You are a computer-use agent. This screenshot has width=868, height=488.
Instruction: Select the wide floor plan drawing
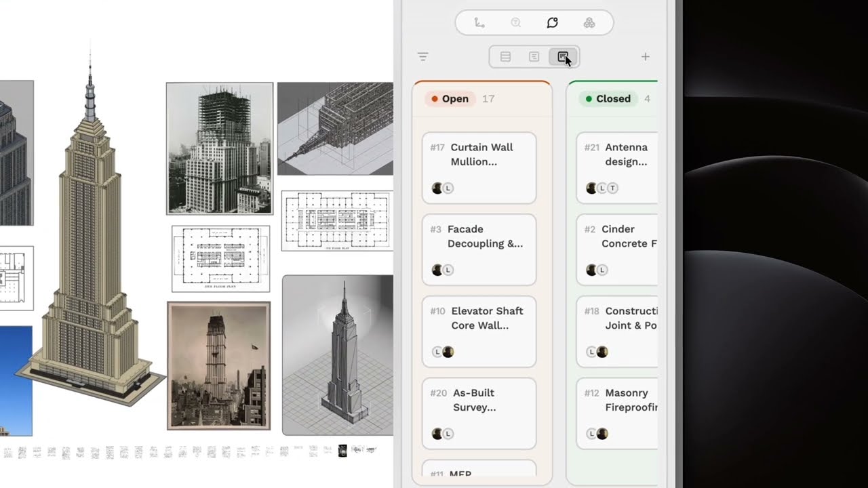coord(337,222)
